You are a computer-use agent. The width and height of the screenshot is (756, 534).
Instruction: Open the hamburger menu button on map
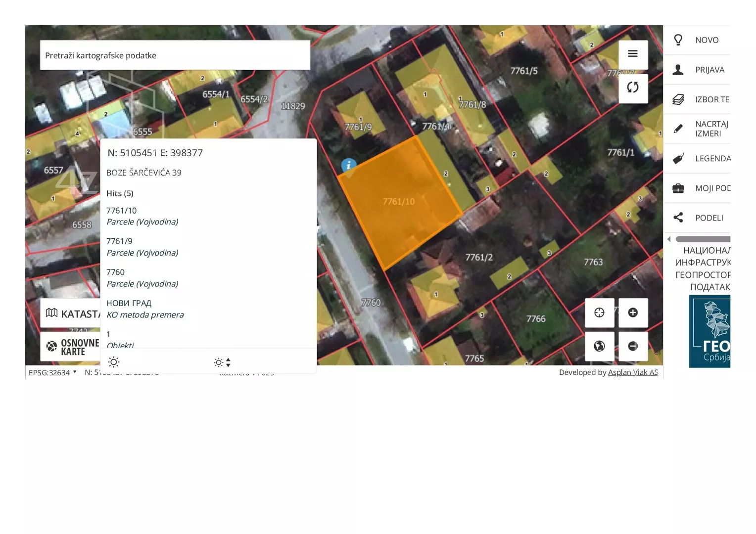[x=633, y=54]
